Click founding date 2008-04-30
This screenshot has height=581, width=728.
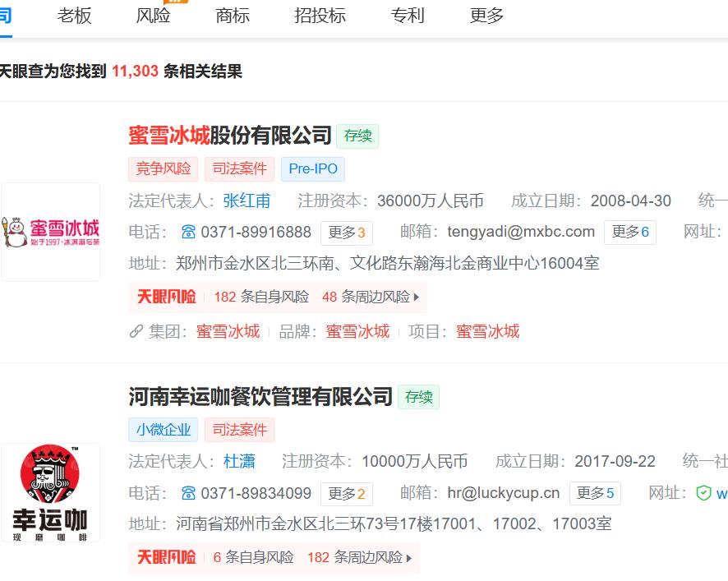630,201
